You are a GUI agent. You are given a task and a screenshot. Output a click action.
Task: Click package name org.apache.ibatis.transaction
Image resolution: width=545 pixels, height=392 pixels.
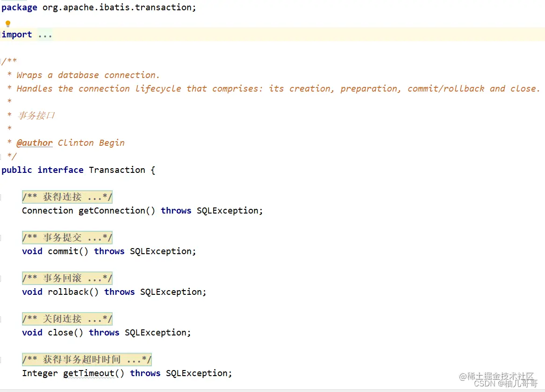[x=117, y=7]
